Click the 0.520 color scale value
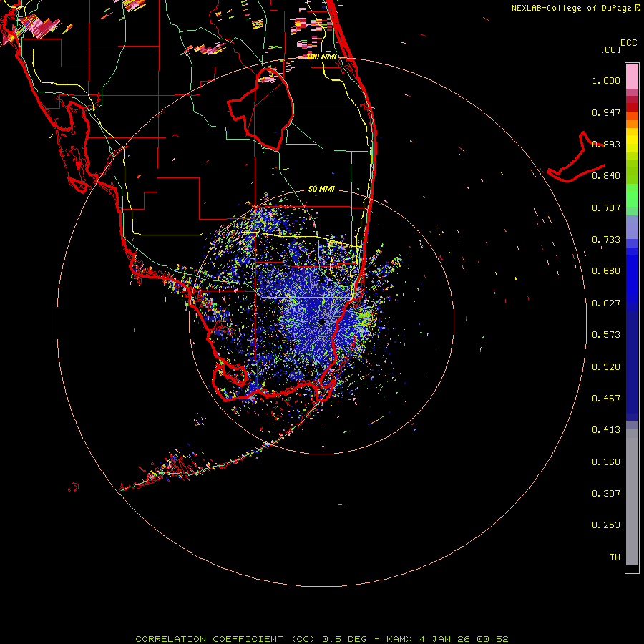 coord(606,367)
